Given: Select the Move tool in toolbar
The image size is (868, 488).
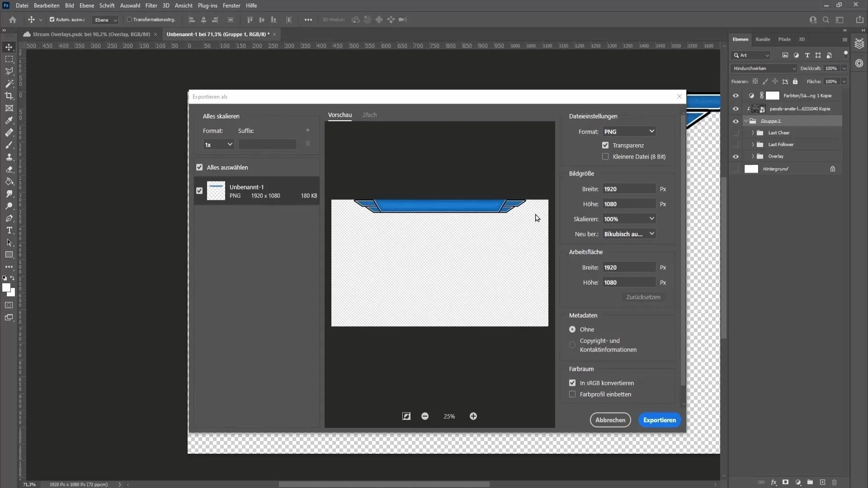Looking at the screenshot, I should click(9, 47).
